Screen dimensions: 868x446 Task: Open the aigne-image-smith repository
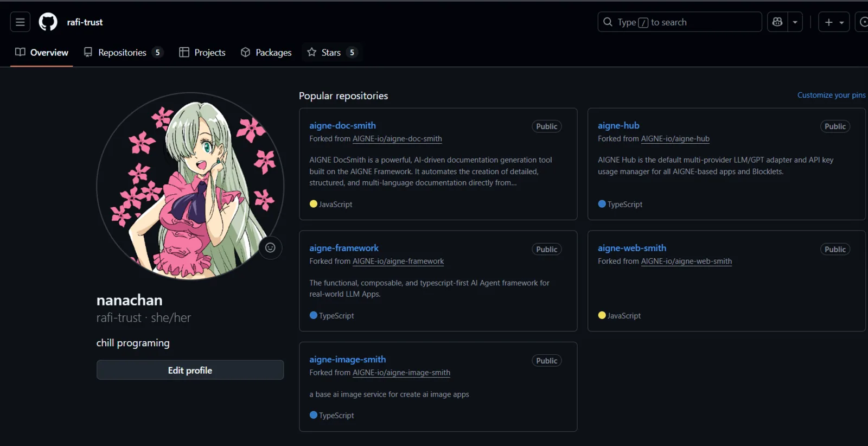(x=348, y=359)
